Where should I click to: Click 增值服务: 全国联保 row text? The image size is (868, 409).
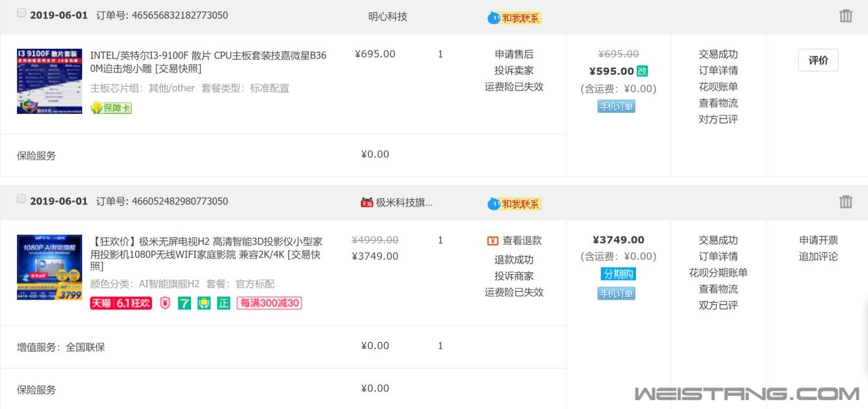(x=61, y=347)
